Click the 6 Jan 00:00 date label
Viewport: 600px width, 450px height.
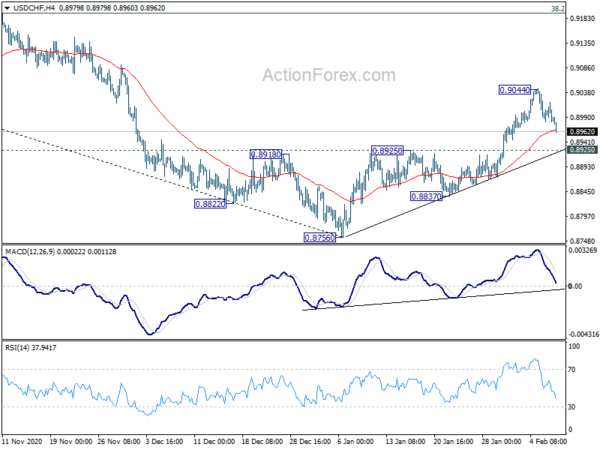click(355, 441)
